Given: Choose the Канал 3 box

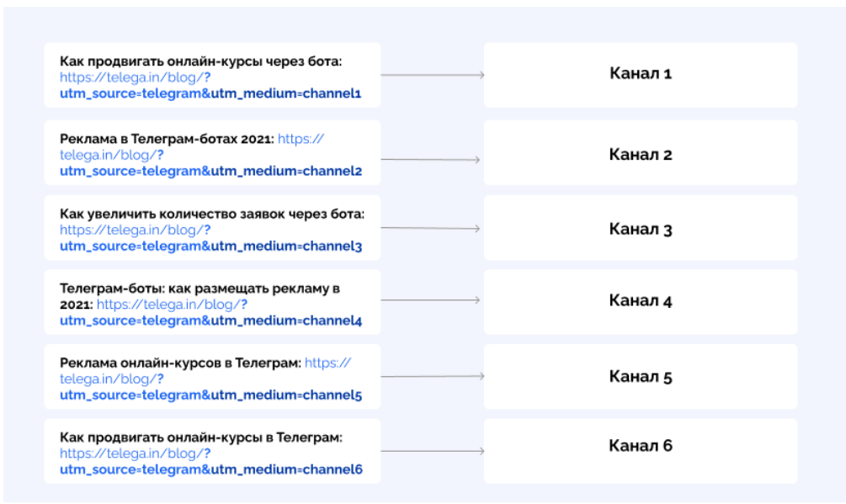Looking at the screenshot, I should [640, 229].
